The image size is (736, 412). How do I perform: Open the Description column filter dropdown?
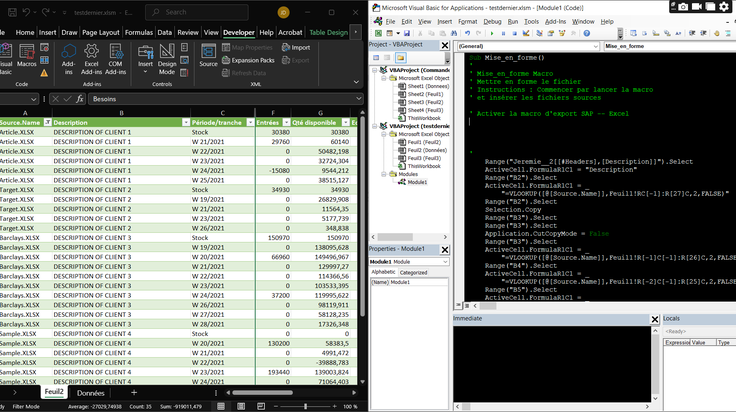coord(186,122)
